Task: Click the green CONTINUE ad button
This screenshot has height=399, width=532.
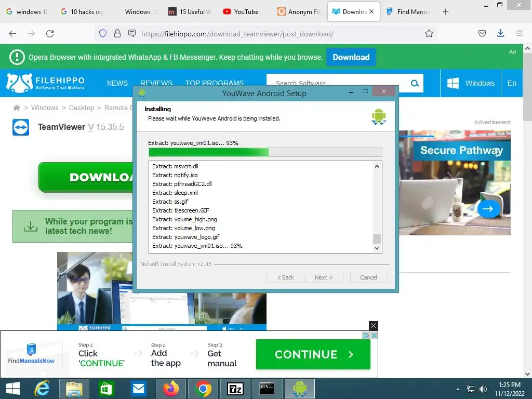Action: pyautogui.click(x=313, y=354)
